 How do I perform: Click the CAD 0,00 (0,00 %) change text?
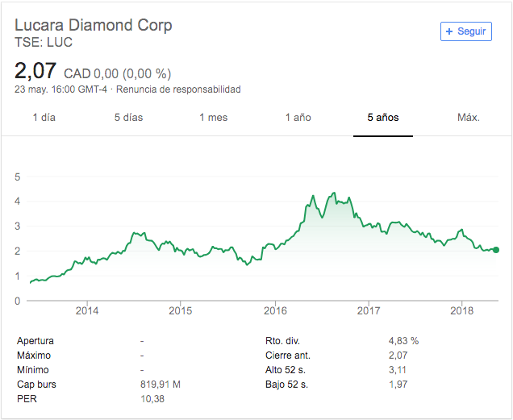(117, 73)
